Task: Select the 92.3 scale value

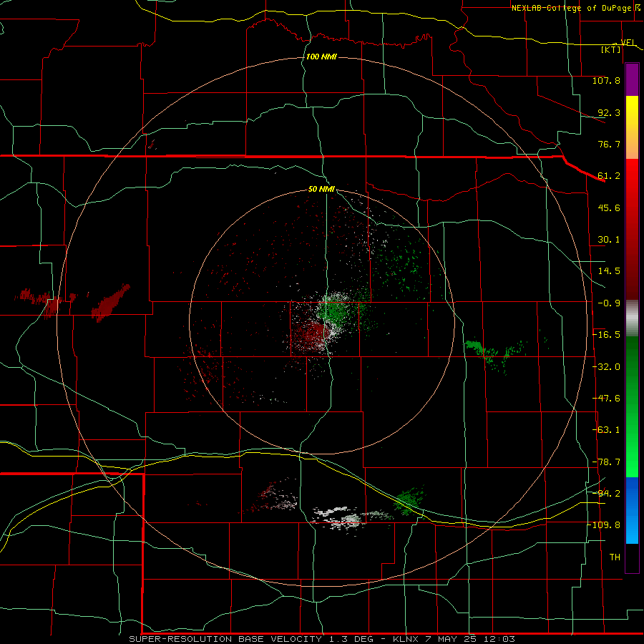Action: pos(609,112)
